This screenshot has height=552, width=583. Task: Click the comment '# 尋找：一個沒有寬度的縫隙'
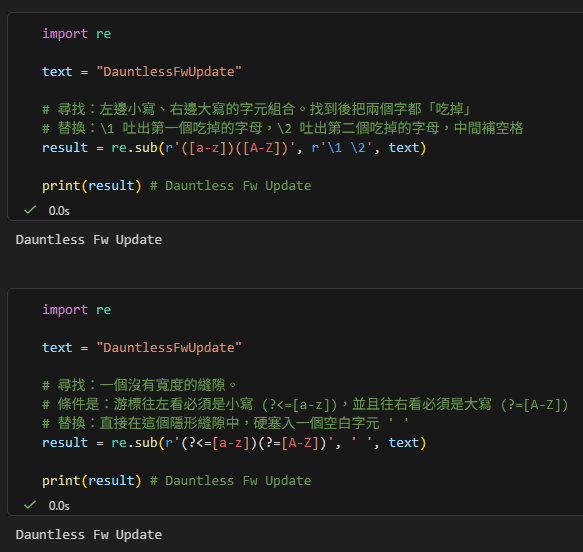pos(139,385)
